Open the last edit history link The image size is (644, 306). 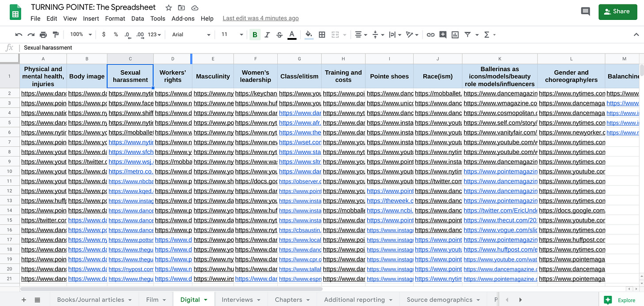pos(261,19)
